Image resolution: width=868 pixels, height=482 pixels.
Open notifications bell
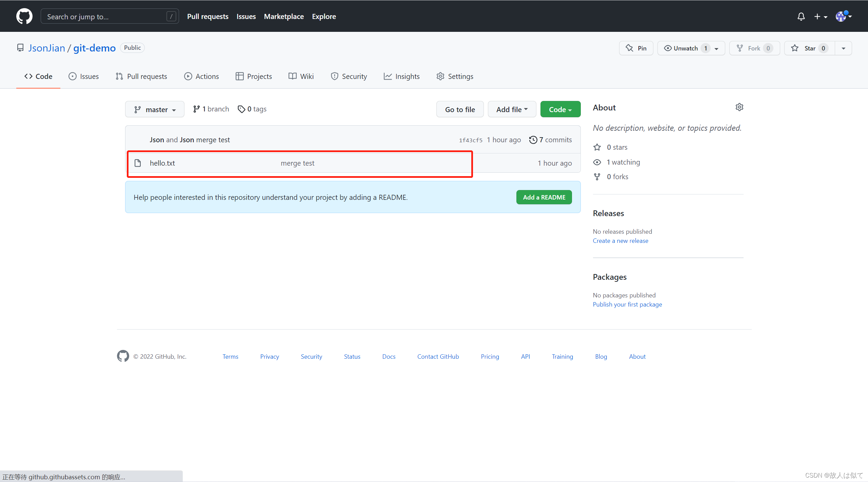pyautogui.click(x=801, y=16)
